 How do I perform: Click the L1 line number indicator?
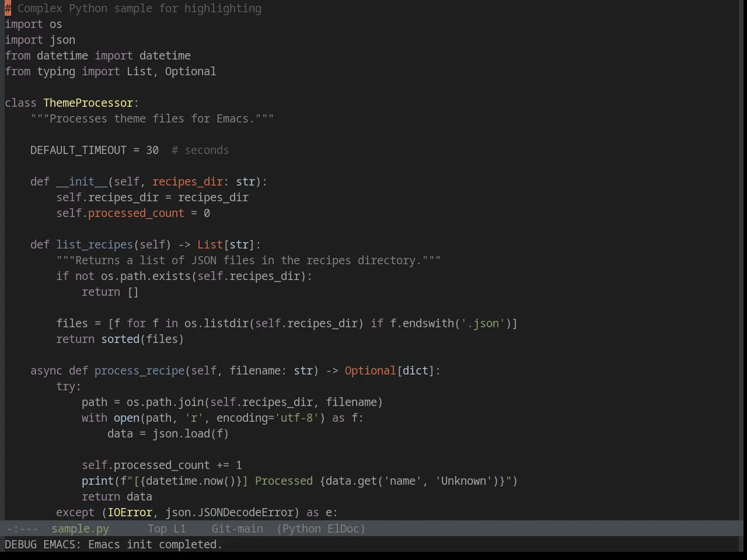(x=179, y=528)
